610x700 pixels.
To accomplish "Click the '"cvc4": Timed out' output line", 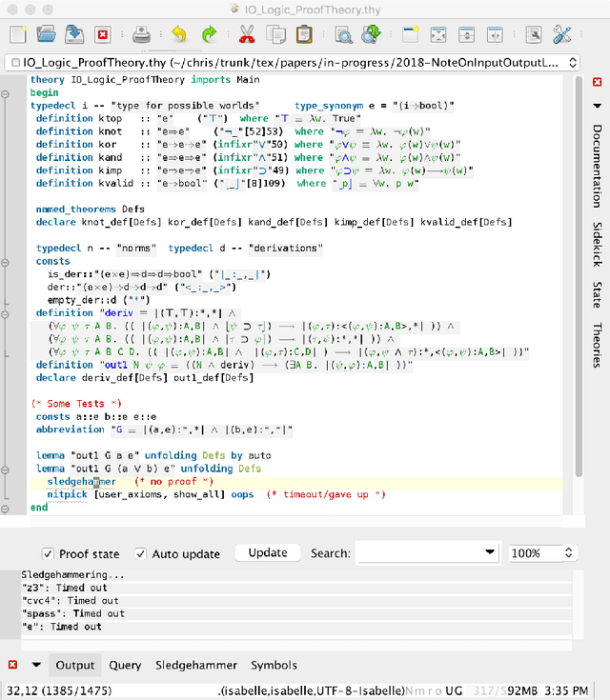I will (70, 600).
